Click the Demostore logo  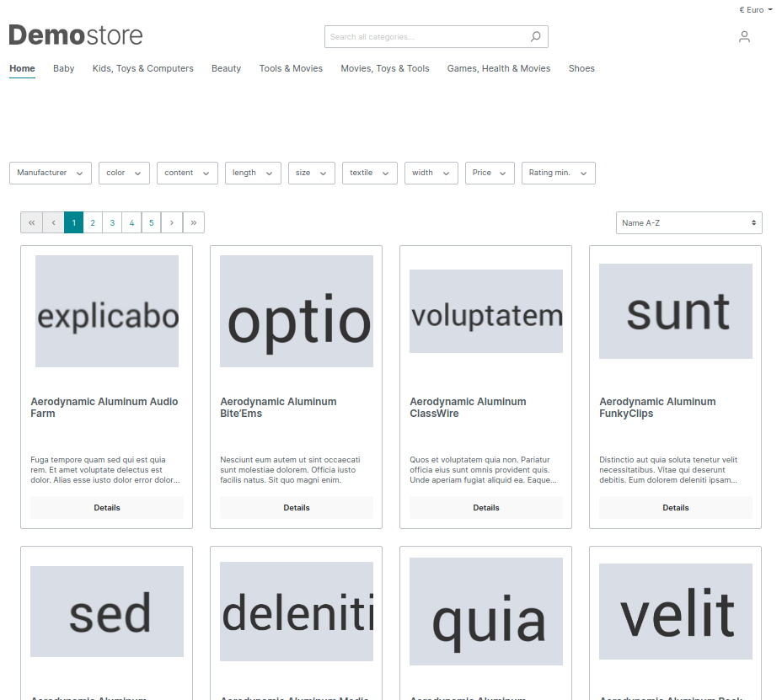pyautogui.click(x=76, y=35)
